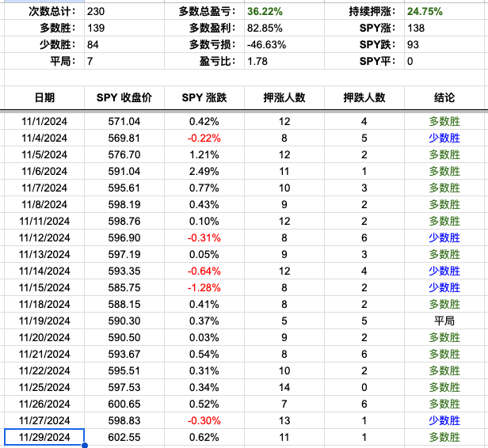This screenshot has height=448, width=488.
Task: Click the 次数总计 value 230
Action: pyautogui.click(x=96, y=12)
